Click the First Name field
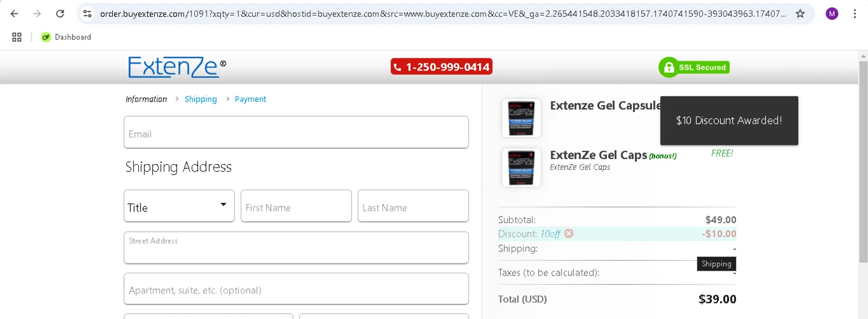 click(296, 206)
